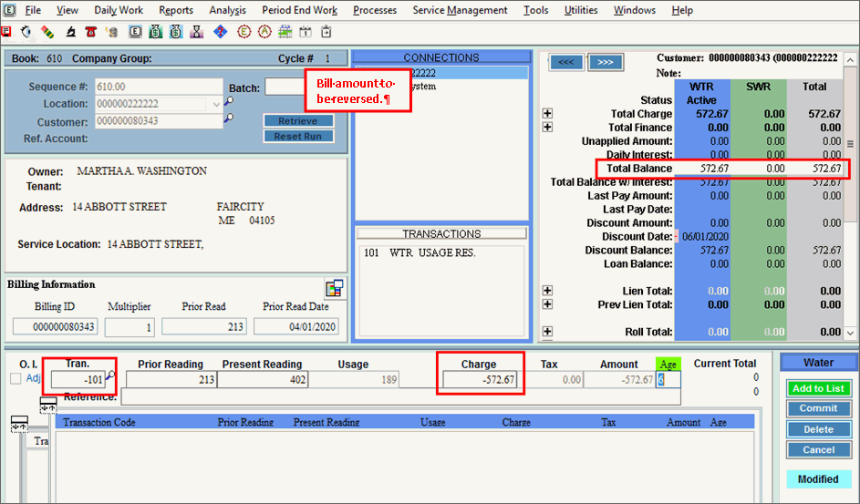Click the microscope toolbar icon

[x=68, y=32]
